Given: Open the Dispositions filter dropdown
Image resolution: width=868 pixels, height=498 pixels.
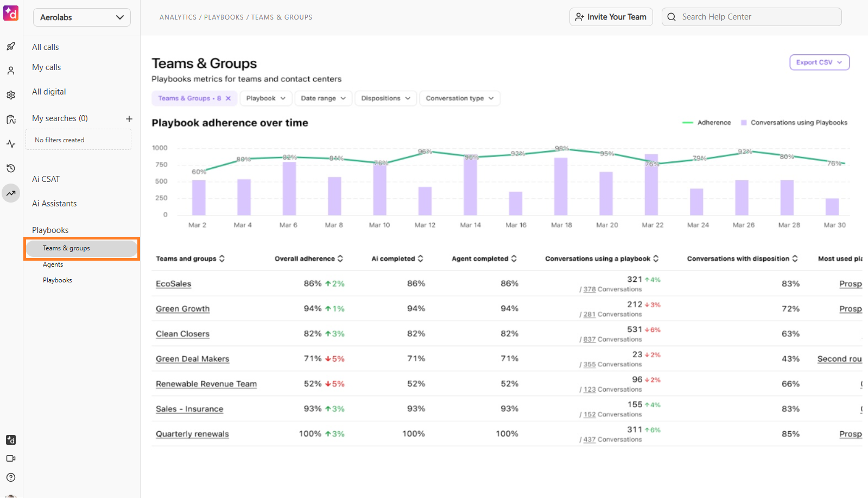Looking at the screenshot, I should click(385, 98).
